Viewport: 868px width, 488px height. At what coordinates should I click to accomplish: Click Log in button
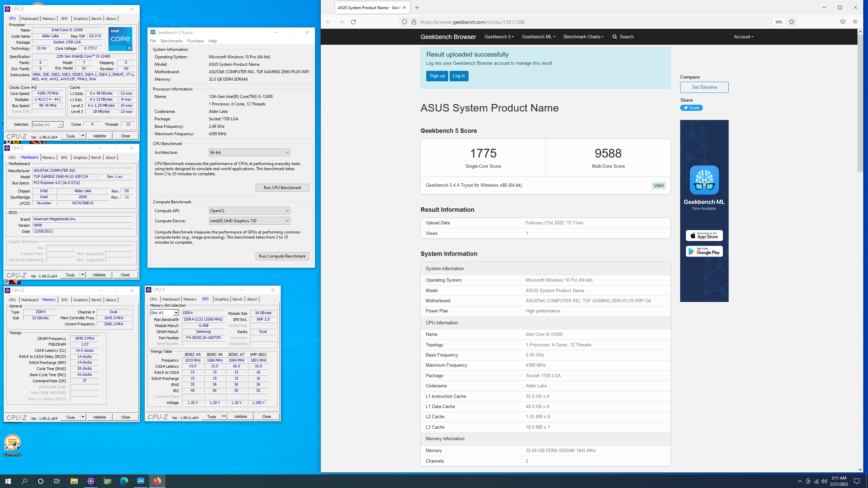point(459,76)
